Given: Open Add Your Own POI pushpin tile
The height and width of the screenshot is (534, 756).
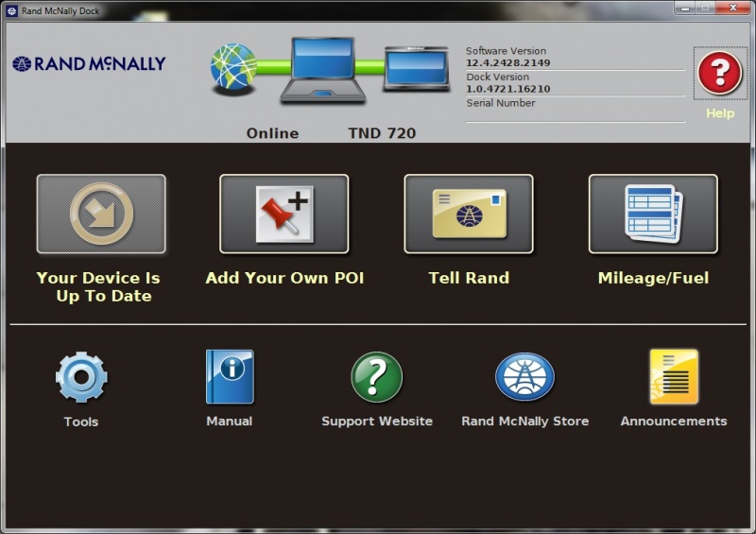Looking at the screenshot, I should coord(284,214).
